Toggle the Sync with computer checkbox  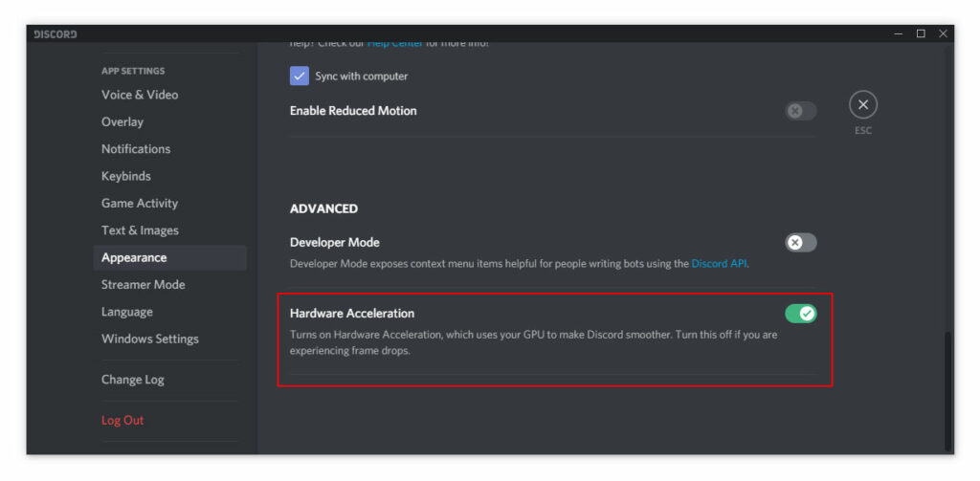click(300, 77)
